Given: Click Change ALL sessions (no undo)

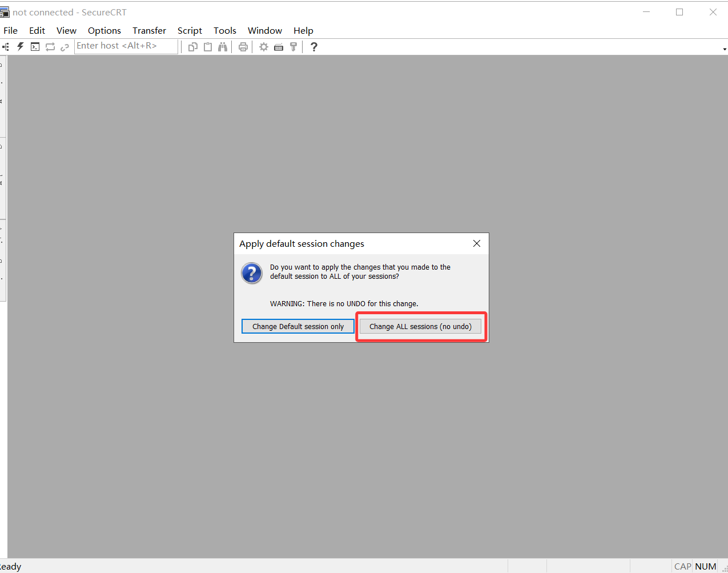Looking at the screenshot, I should pos(420,326).
